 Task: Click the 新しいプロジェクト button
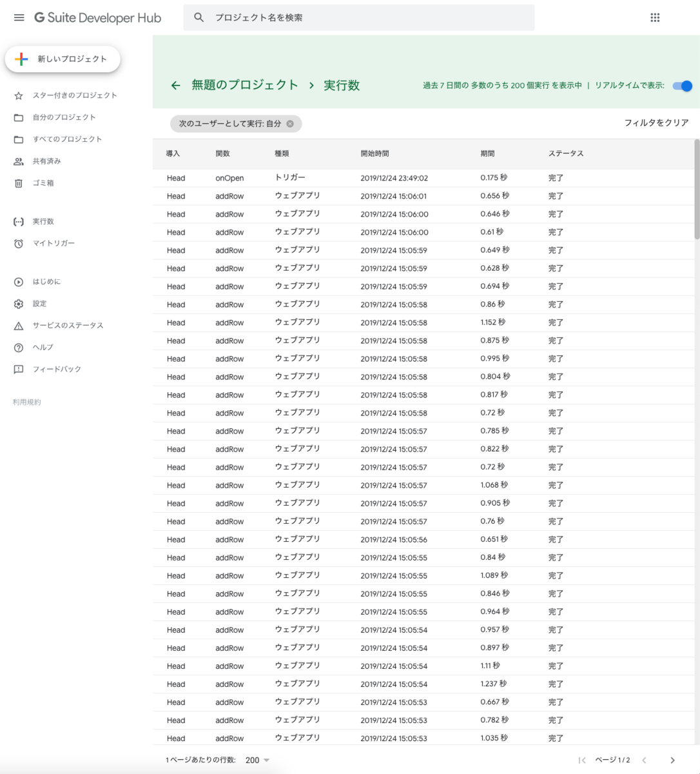point(63,59)
